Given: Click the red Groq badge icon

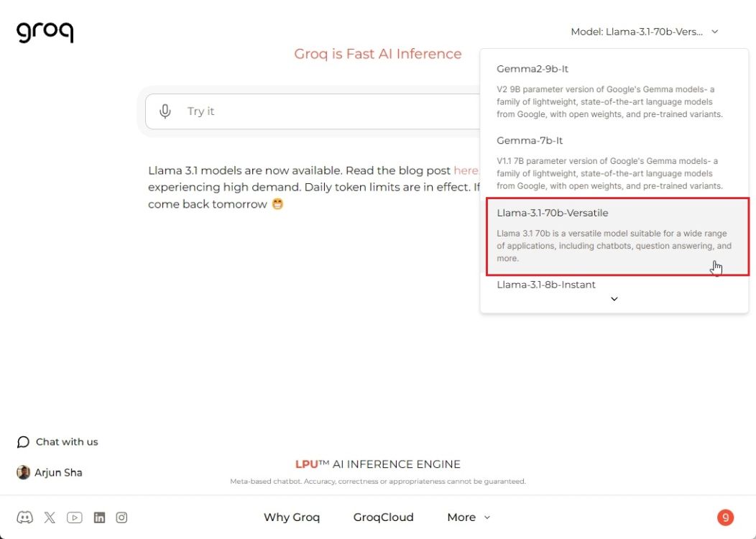Looking at the screenshot, I should [x=725, y=517].
